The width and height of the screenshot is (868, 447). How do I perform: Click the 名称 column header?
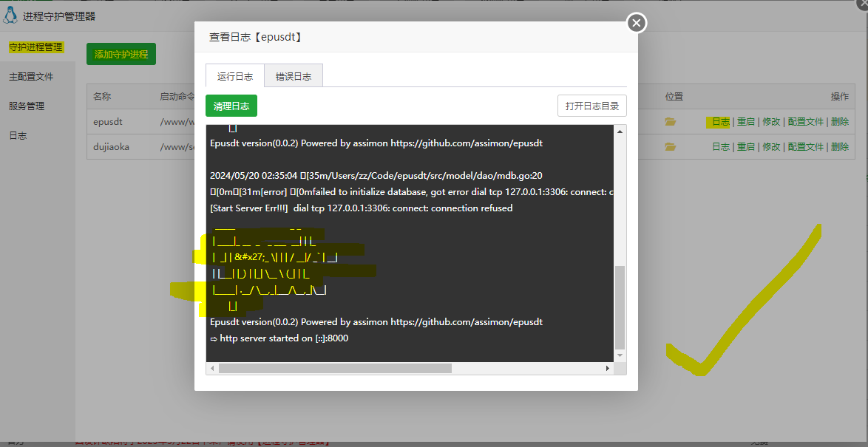[x=102, y=96]
